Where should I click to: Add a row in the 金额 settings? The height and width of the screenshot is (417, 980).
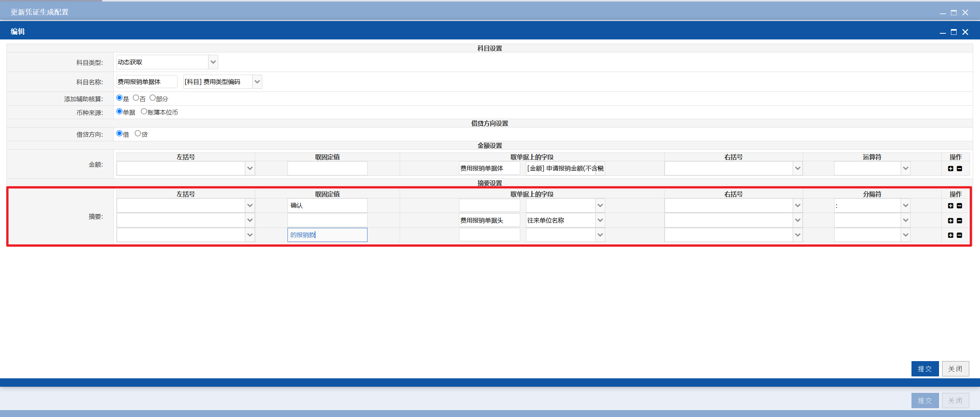pos(951,168)
